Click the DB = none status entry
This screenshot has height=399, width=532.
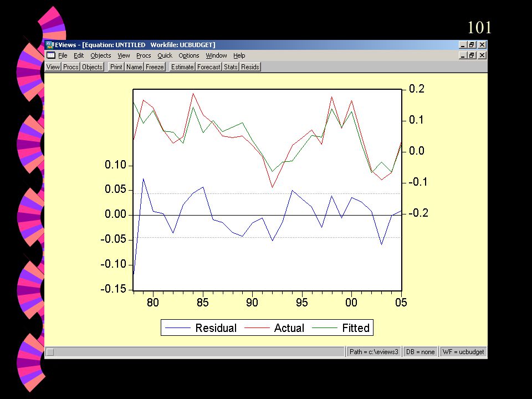coord(421,352)
